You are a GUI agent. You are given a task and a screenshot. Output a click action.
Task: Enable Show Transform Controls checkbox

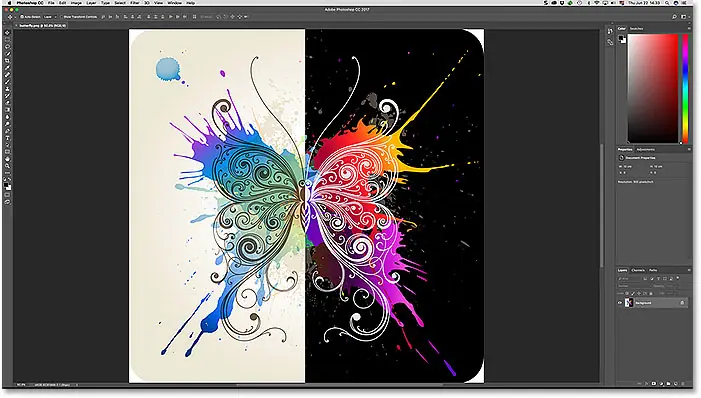click(x=61, y=17)
